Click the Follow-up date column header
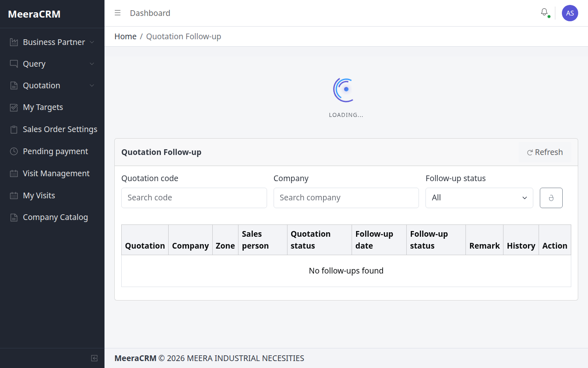This screenshot has width=588, height=368. click(x=379, y=240)
